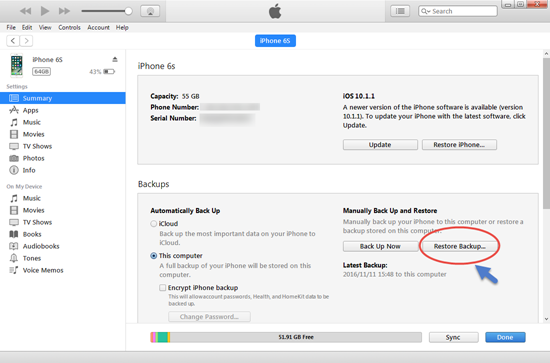
Task: Click the Voice Memos icon
Action: click(14, 270)
